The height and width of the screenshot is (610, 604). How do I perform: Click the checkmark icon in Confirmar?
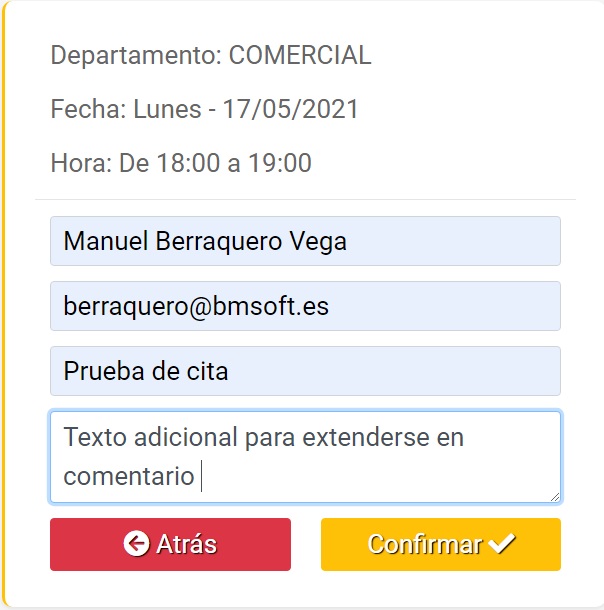tap(502, 544)
